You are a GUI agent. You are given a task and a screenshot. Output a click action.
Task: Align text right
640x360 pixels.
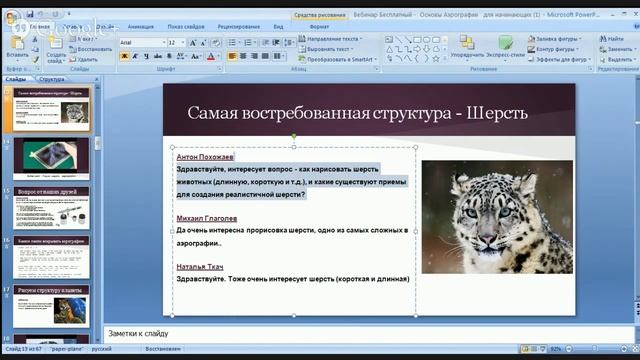pyautogui.click(x=254, y=56)
